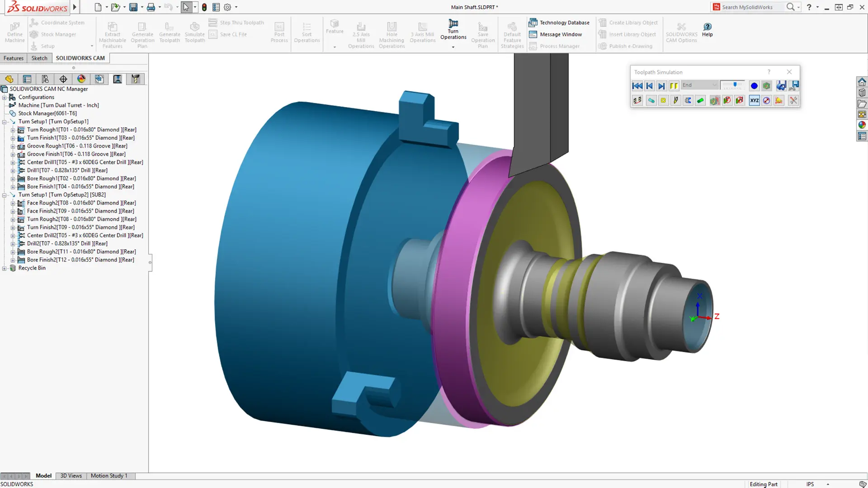Switch to the Sketch tab
Screen dimensions: 868x488
39,58
